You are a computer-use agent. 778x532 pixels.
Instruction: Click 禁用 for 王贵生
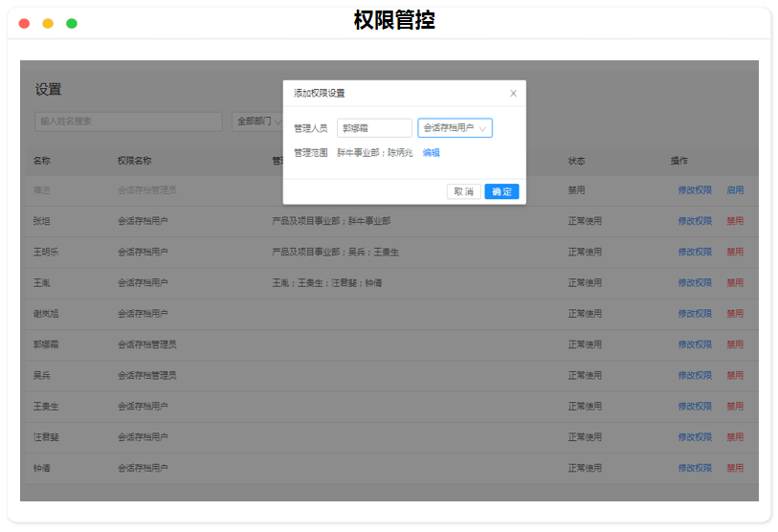pyautogui.click(x=735, y=407)
